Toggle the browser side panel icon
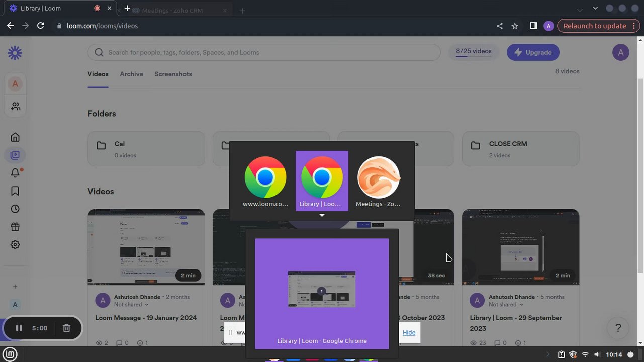The width and height of the screenshot is (644, 362). click(533, 26)
